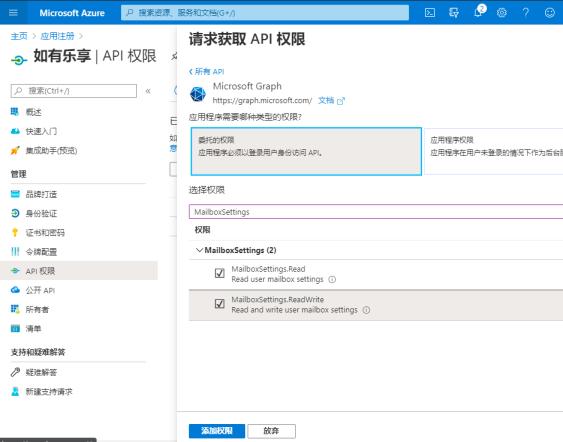This screenshot has height=442, width=563.
Task: Open the directory and subscription filter icon
Action: [454, 13]
